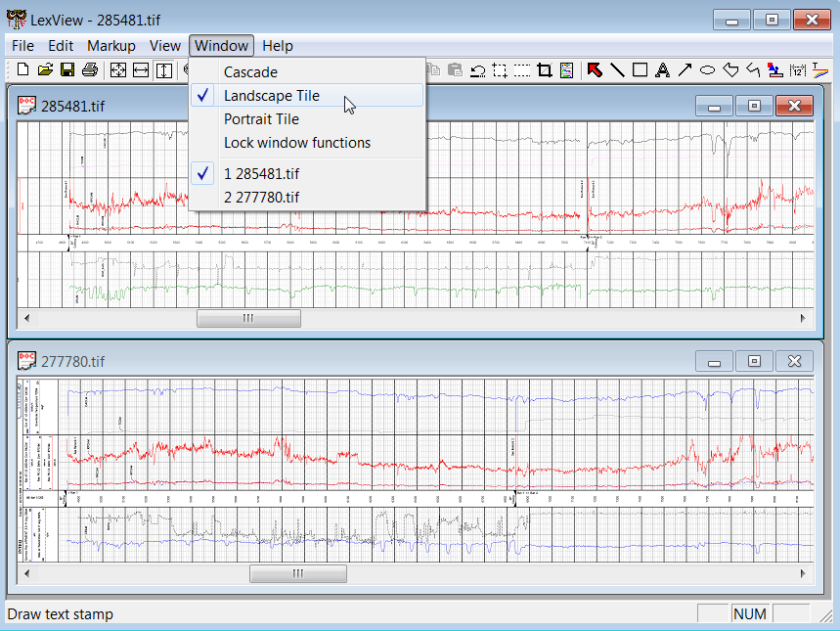Click the 285481.tif document window icon

(x=26, y=106)
